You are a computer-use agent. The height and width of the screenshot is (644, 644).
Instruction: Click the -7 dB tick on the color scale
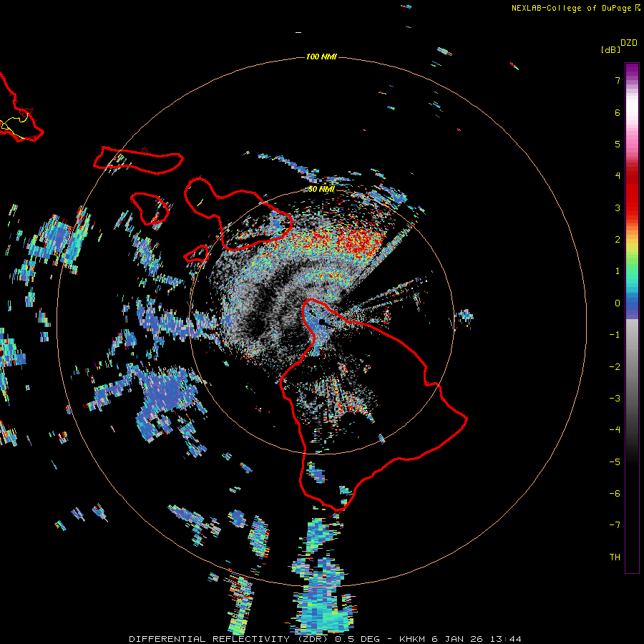[615, 525]
